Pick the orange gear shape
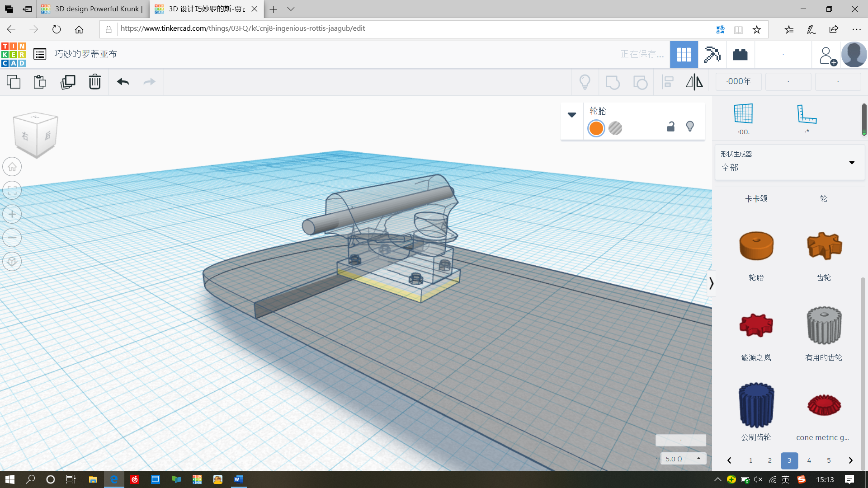The image size is (868, 488). point(824,246)
